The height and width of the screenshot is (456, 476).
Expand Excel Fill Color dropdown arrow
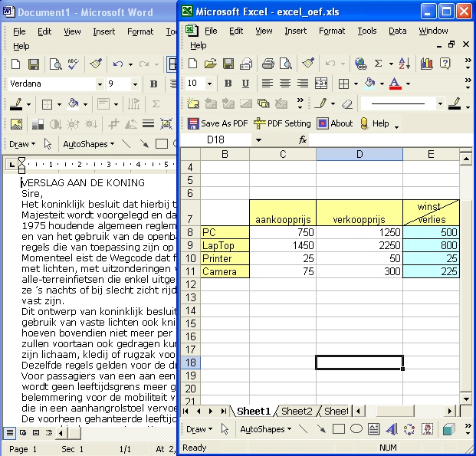tap(382, 84)
